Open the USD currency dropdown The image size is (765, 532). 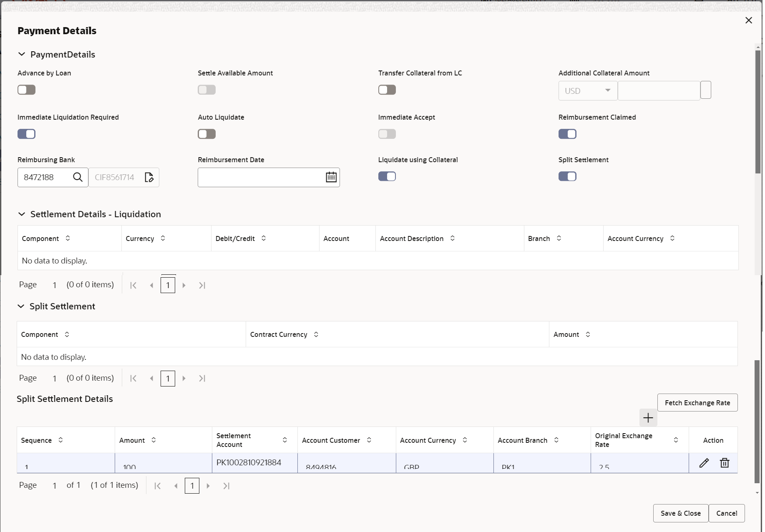(588, 90)
